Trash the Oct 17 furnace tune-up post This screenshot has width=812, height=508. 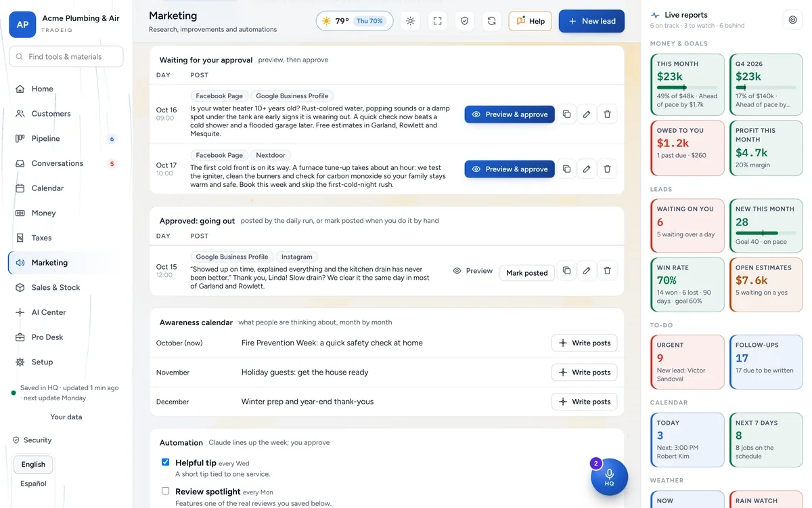pyautogui.click(x=607, y=169)
